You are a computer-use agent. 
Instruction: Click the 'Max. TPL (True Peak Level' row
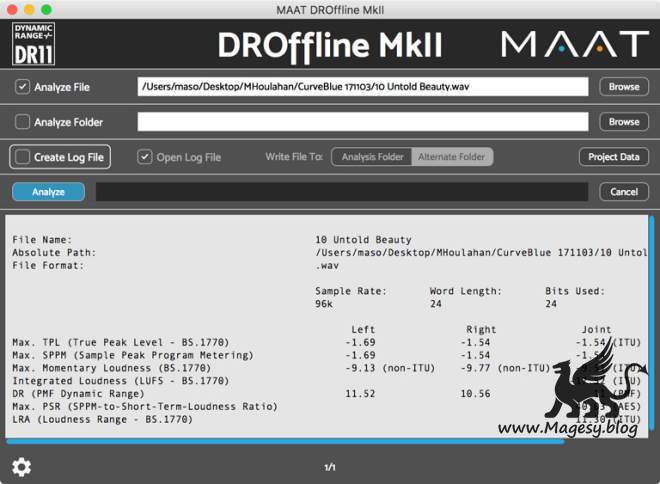tap(120, 342)
